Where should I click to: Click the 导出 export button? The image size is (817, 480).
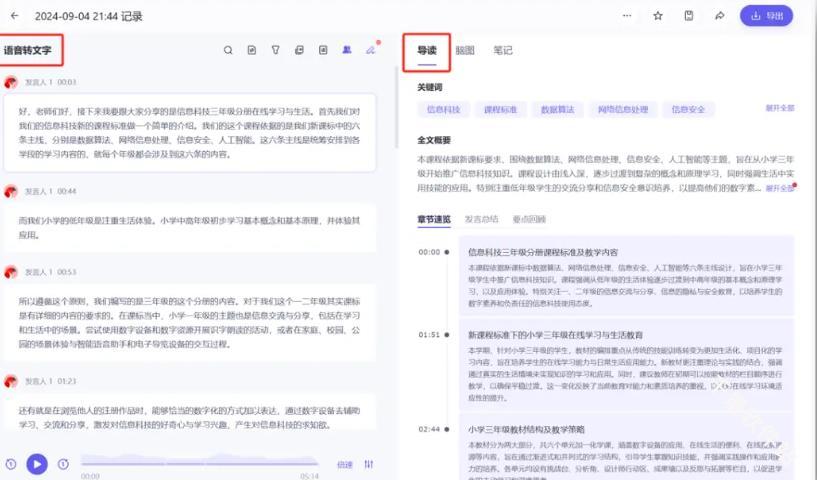coord(766,16)
